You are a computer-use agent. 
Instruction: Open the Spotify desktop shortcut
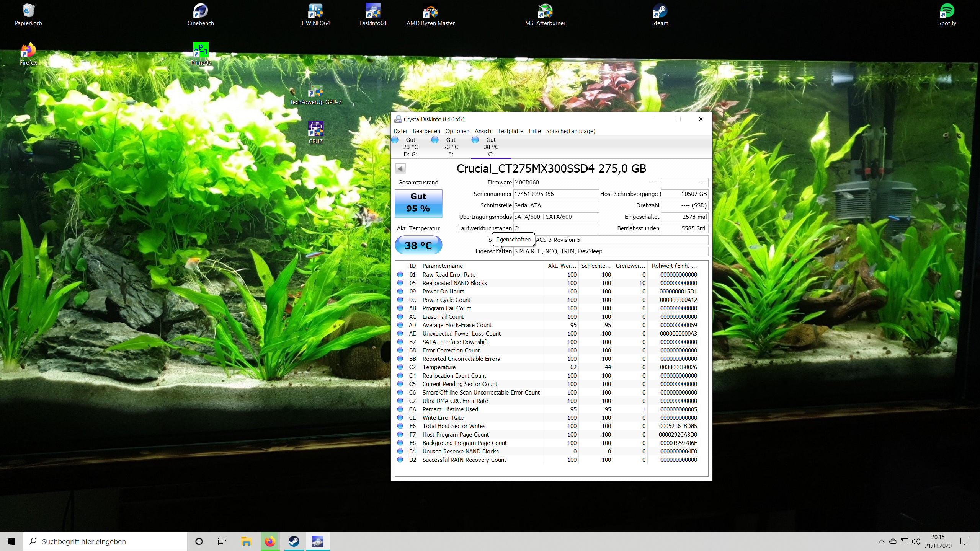(947, 15)
